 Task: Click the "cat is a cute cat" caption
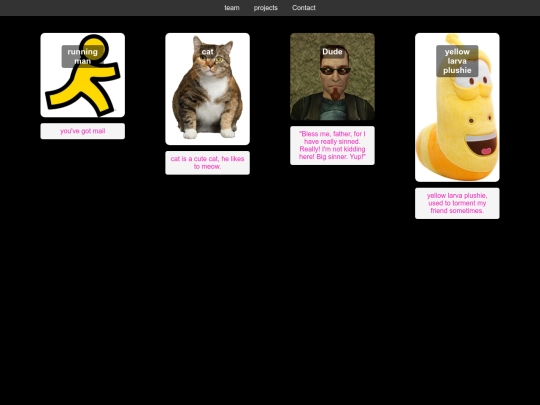207,163
